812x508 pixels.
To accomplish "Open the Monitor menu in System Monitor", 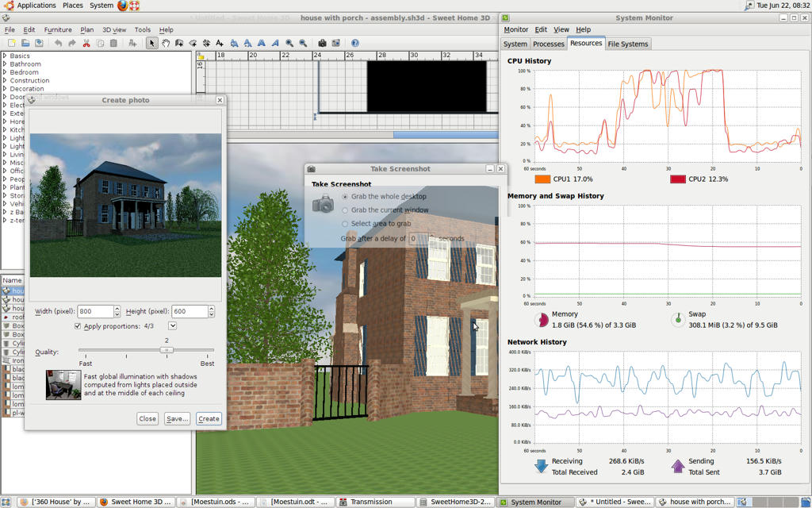I will tap(515, 29).
